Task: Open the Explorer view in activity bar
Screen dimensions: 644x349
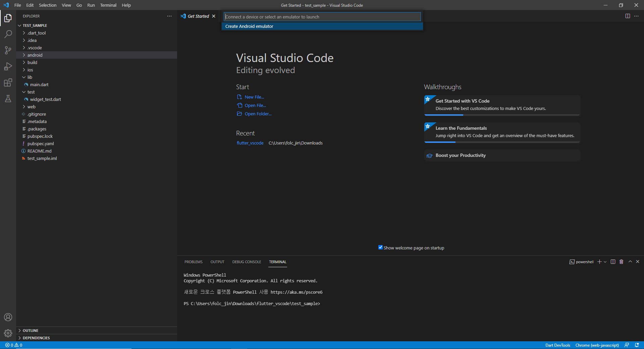Action: [8, 18]
